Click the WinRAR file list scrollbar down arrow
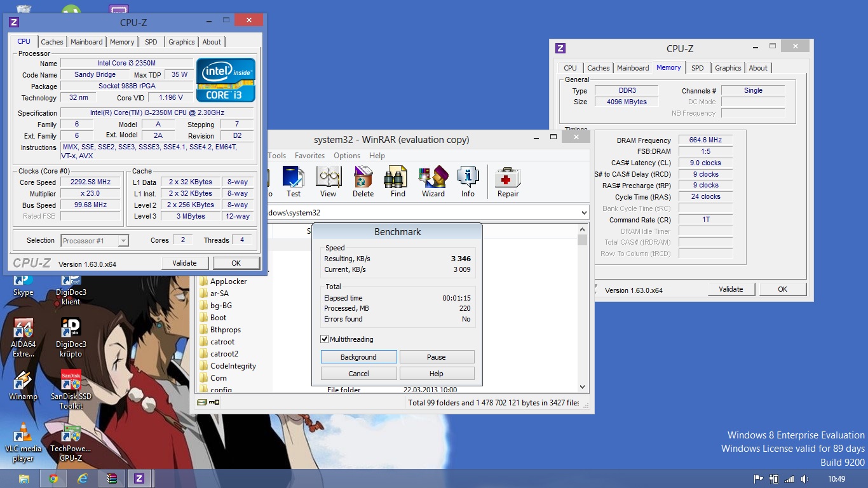868x488 pixels. (x=583, y=386)
